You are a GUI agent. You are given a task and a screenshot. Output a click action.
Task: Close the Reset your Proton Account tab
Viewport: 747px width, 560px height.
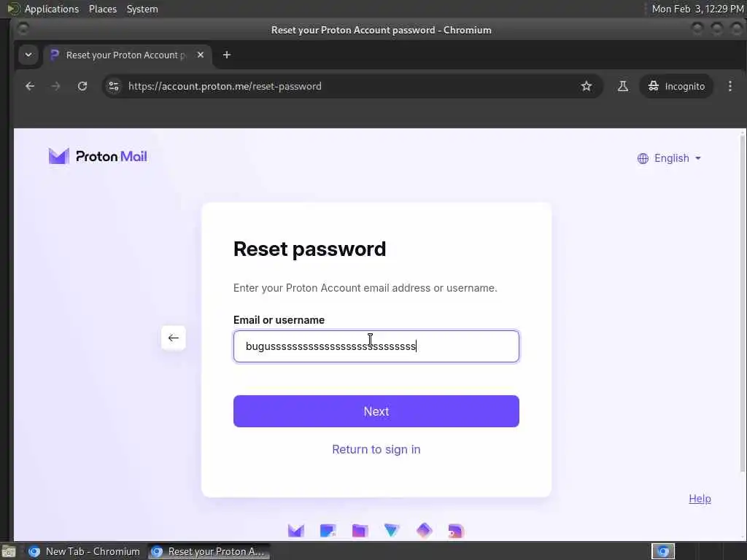click(201, 55)
